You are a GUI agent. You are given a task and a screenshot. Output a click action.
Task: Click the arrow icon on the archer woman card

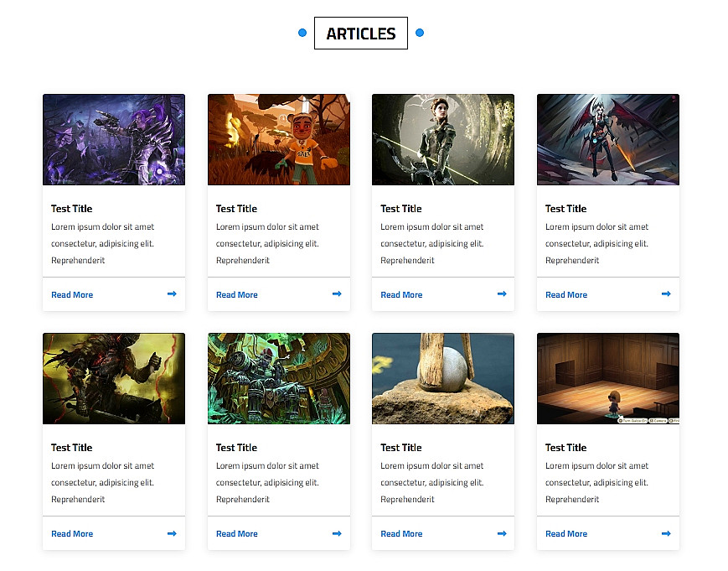(x=502, y=293)
